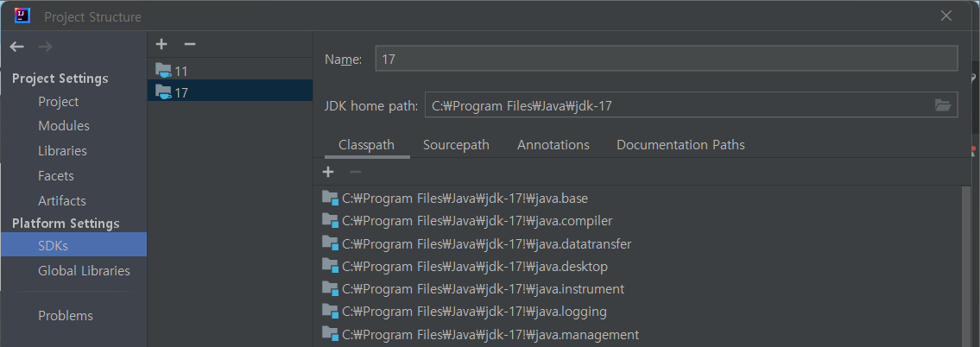
Task: Switch to the Sourcepath tab
Action: click(456, 145)
